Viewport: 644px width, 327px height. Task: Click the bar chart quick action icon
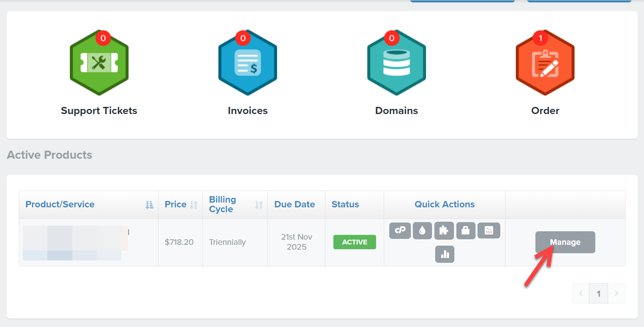[445, 254]
